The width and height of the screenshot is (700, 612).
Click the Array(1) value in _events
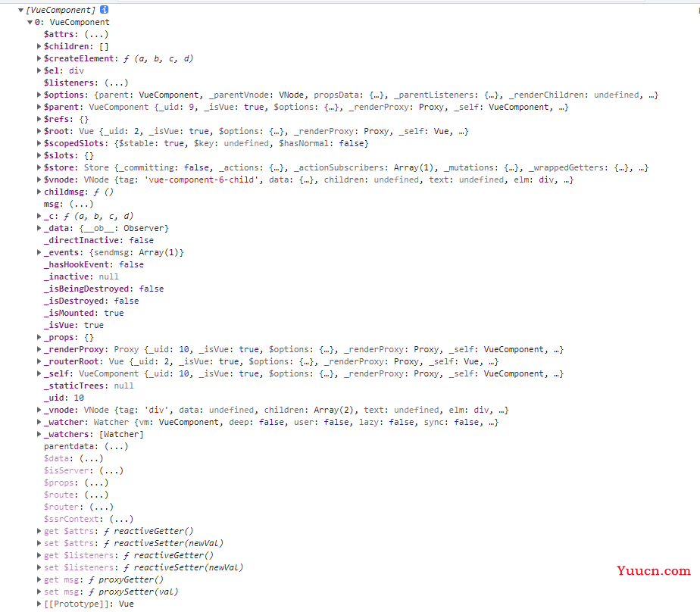point(159,252)
